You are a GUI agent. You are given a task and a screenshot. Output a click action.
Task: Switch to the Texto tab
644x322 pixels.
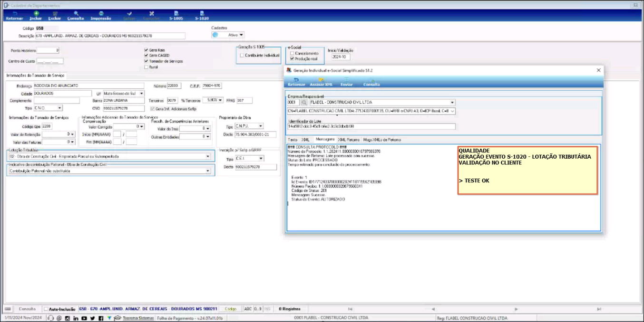click(293, 140)
